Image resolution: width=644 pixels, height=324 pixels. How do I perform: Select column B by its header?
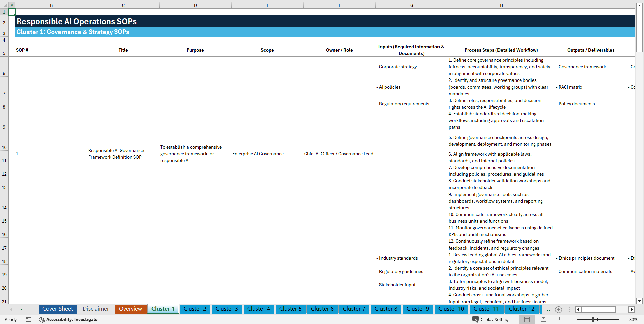[51, 5]
